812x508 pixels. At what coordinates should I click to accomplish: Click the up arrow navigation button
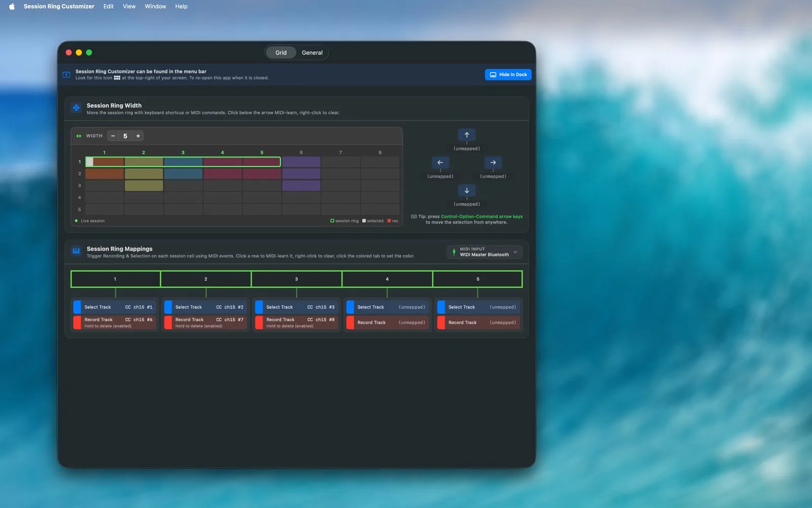point(466,135)
